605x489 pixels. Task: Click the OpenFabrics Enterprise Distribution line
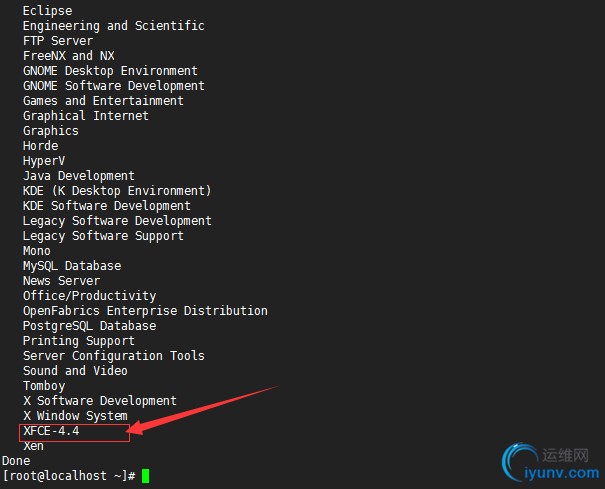(145, 311)
